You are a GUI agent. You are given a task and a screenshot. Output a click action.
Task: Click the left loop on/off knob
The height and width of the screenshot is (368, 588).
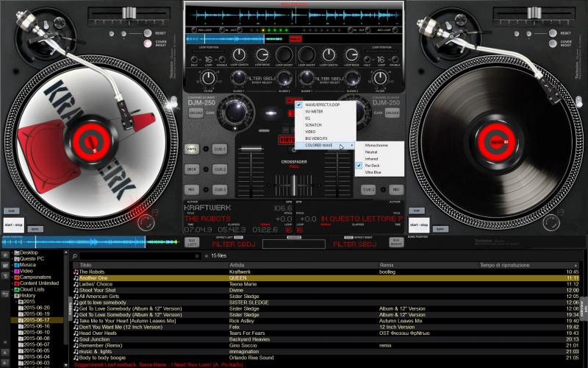284,55
